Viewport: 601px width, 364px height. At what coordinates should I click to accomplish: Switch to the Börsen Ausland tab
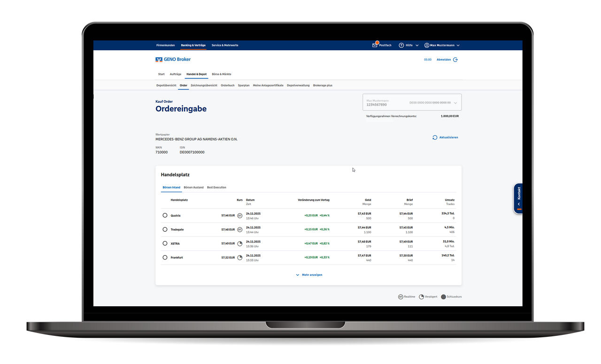click(193, 187)
